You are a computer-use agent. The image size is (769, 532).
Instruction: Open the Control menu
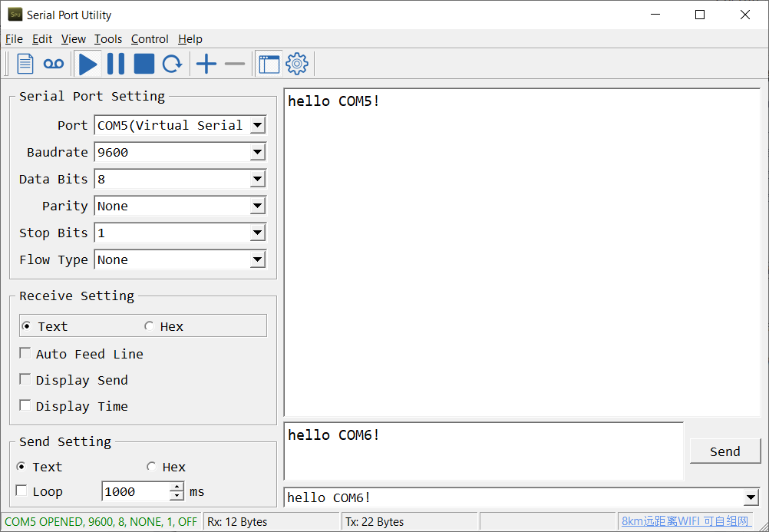click(x=150, y=39)
